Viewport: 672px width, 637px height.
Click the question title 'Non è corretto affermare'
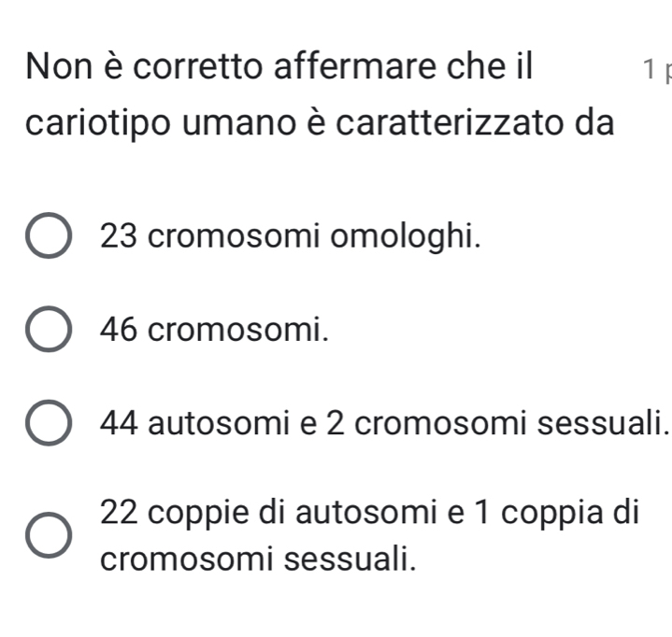(279, 67)
